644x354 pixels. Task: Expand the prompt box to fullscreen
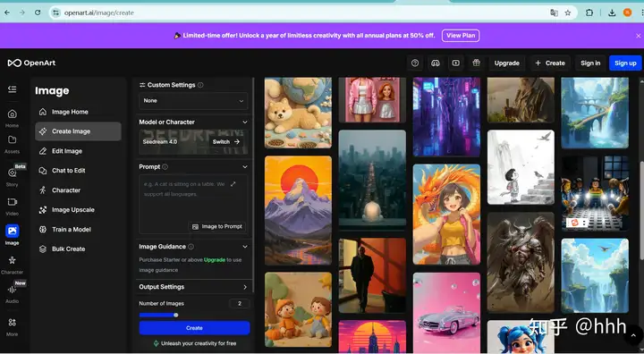(x=233, y=184)
